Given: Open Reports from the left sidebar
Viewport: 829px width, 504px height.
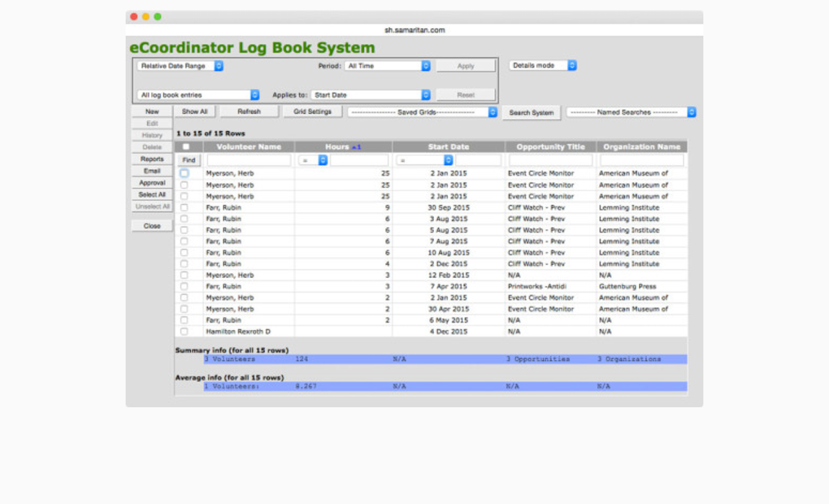Looking at the screenshot, I should (152, 159).
